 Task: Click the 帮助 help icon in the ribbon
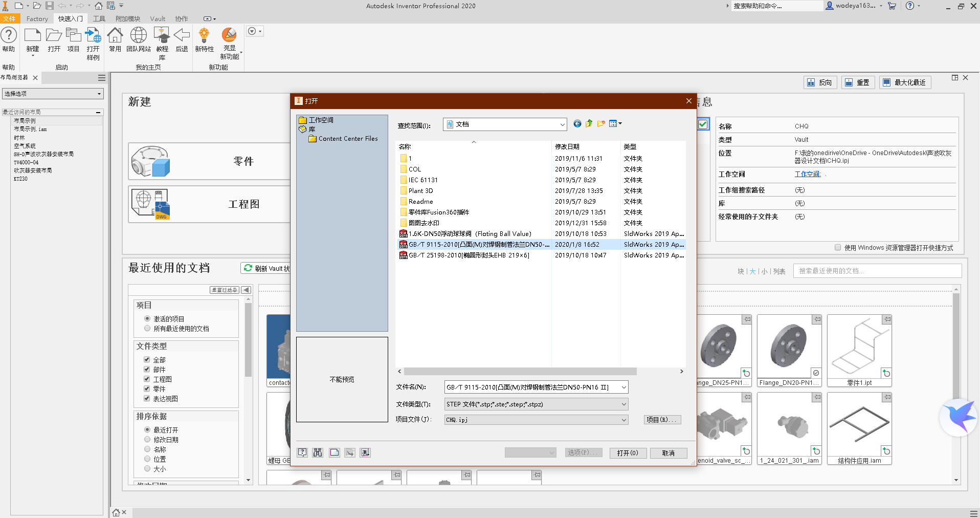pos(9,36)
